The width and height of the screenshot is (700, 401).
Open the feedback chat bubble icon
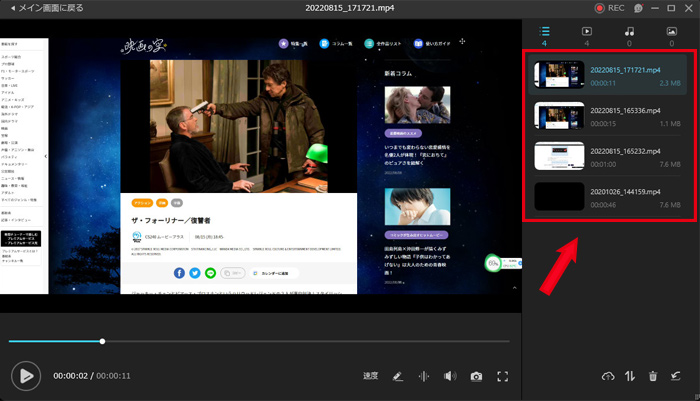click(x=638, y=8)
